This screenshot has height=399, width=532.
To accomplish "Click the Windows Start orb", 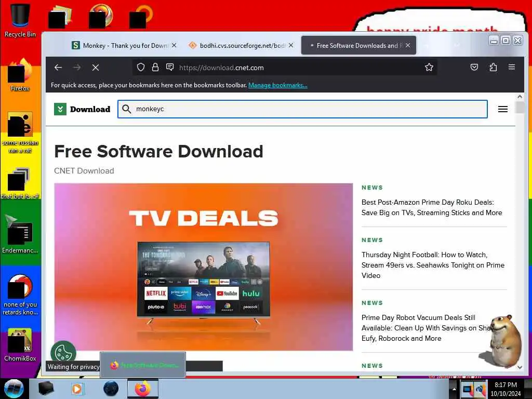I will tap(14, 389).
